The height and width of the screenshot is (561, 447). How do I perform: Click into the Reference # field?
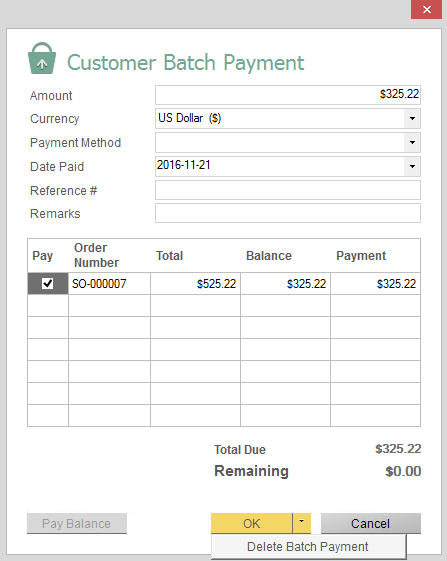(288, 190)
